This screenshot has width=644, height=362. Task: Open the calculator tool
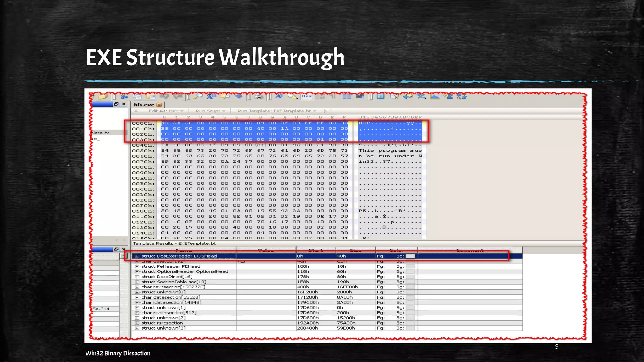(380, 96)
